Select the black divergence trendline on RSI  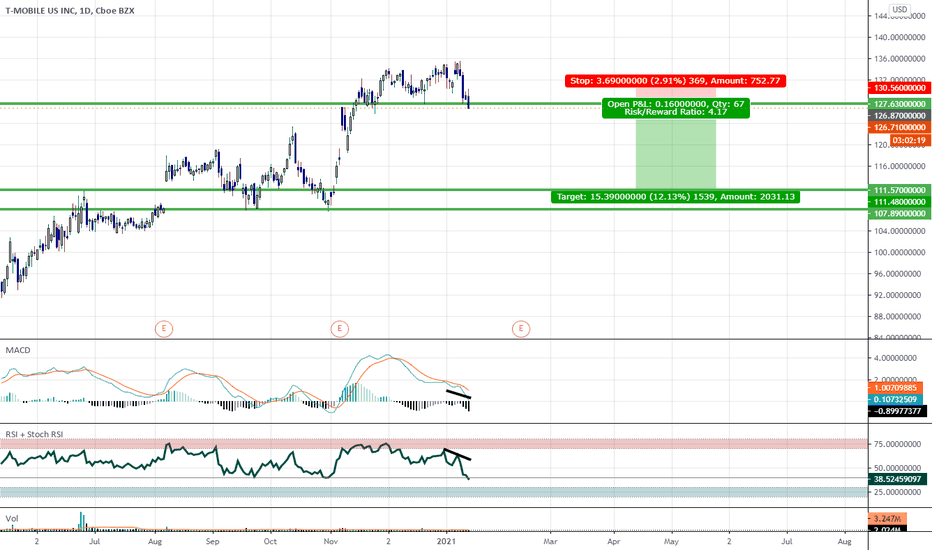458,454
